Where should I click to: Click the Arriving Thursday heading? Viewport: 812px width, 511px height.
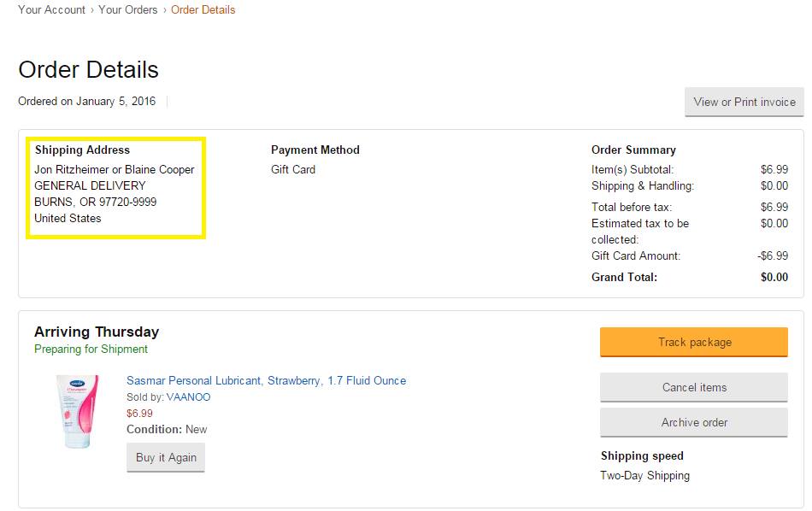pos(97,332)
